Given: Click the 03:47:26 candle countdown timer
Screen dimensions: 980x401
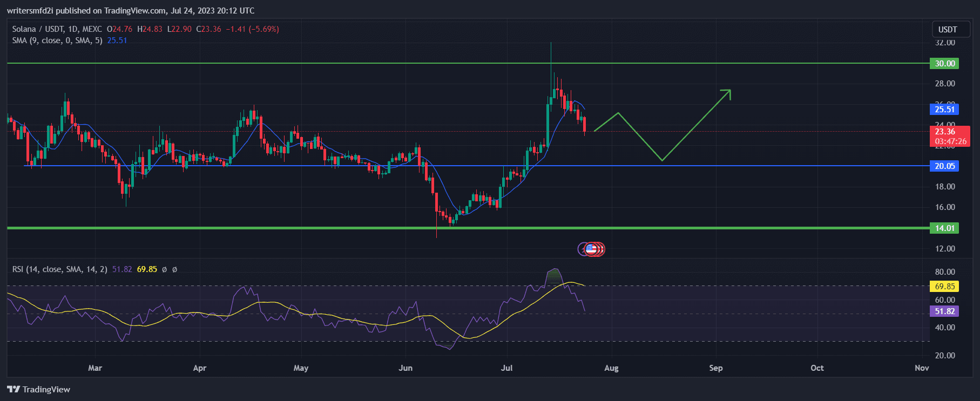Looking at the screenshot, I should pyautogui.click(x=950, y=141).
